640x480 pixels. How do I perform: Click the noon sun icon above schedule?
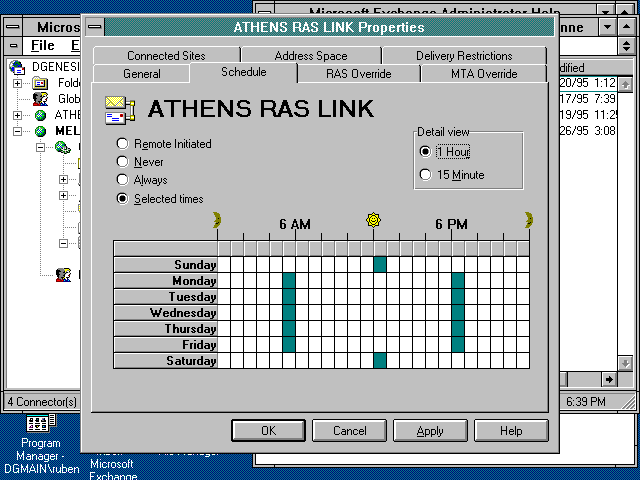(373, 220)
